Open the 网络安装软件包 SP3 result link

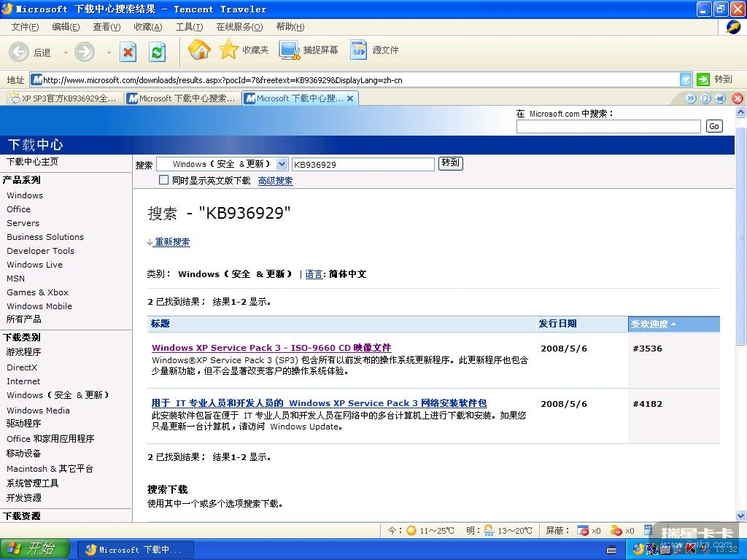tap(320, 403)
